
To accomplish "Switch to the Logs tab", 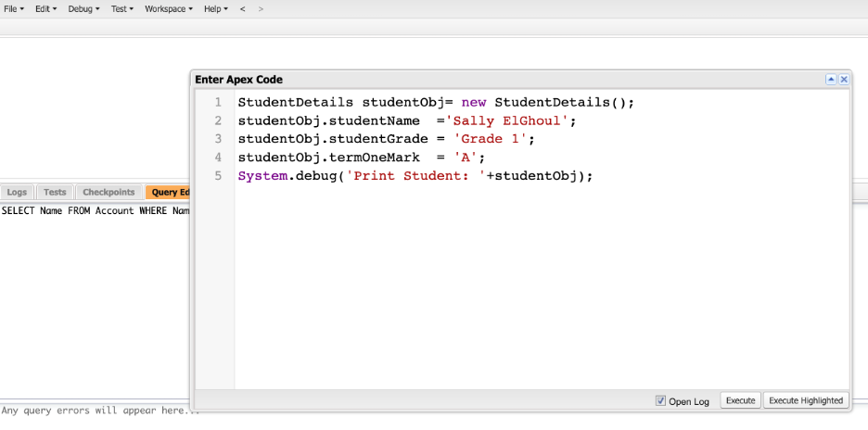I will [17, 192].
